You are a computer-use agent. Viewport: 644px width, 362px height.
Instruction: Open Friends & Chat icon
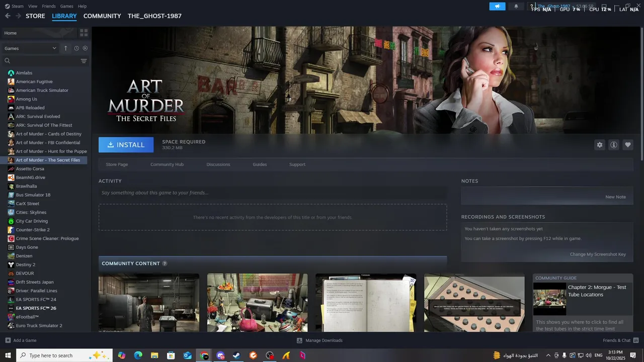pyautogui.click(x=635, y=340)
